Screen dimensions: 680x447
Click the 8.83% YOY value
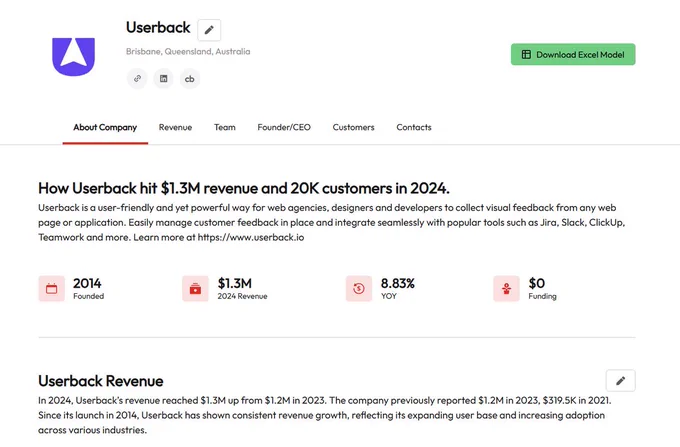pos(398,283)
